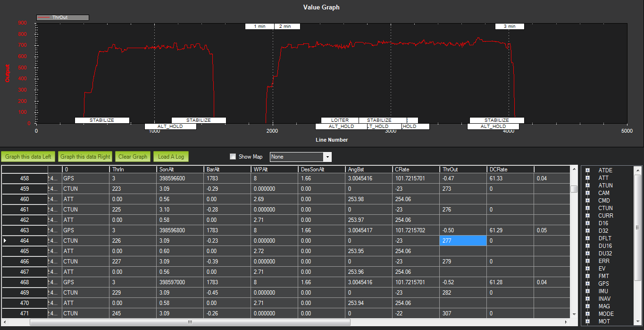Click the plus icon beside MAG
The height and width of the screenshot is (330, 644).
[x=587, y=306]
